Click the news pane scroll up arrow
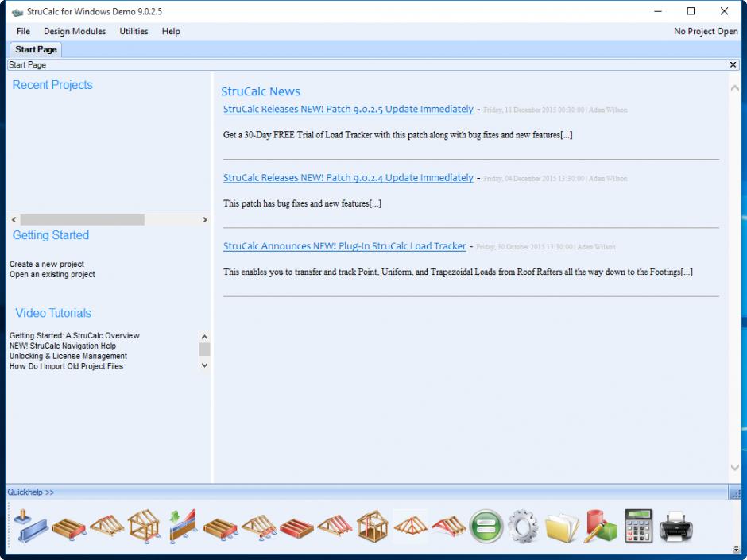 [735, 88]
